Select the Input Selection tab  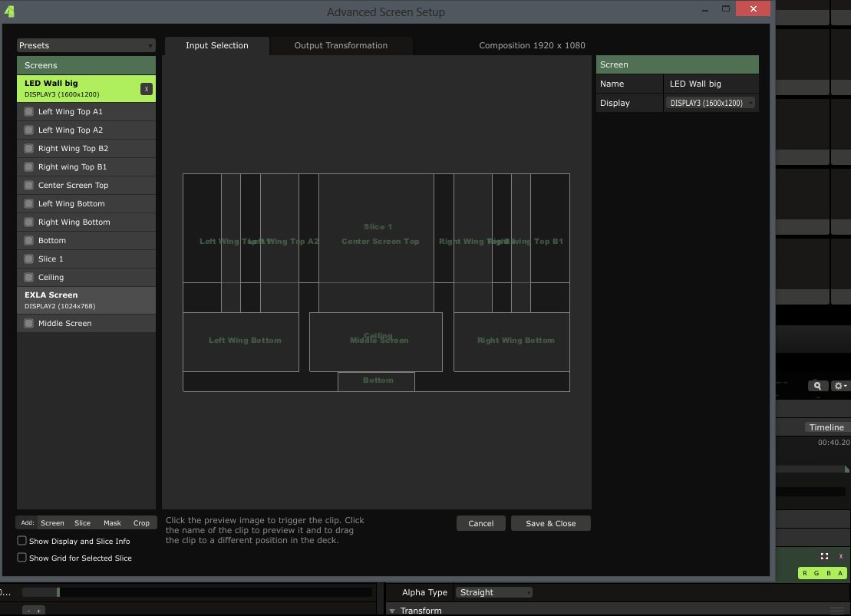point(217,46)
